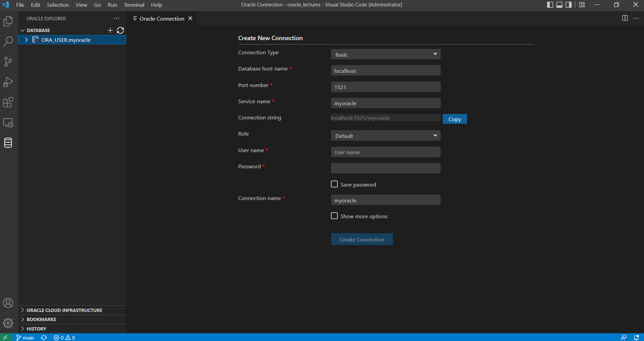Toggle primary side bar layout icon
The height and width of the screenshot is (341, 644).
(x=550, y=5)
